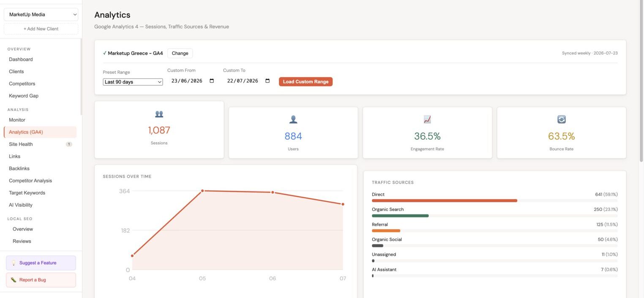
Task: Open the Custom From calendar picker icon
Action: pos(212,81)
